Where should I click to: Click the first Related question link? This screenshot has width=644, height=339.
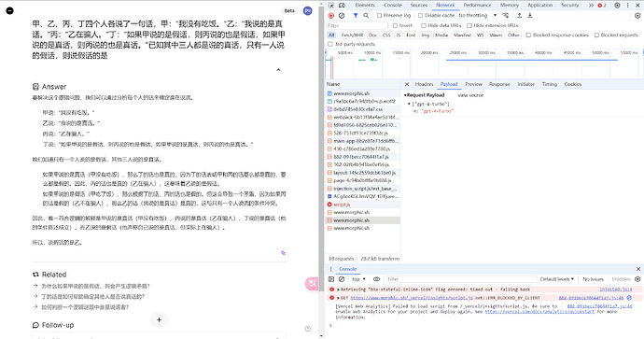click(x=95, y=286)
